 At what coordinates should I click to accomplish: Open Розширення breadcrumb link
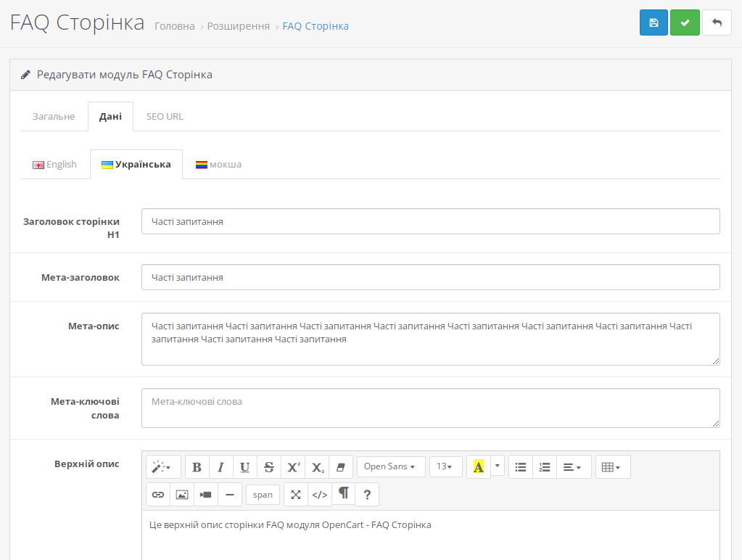(239, 26)
